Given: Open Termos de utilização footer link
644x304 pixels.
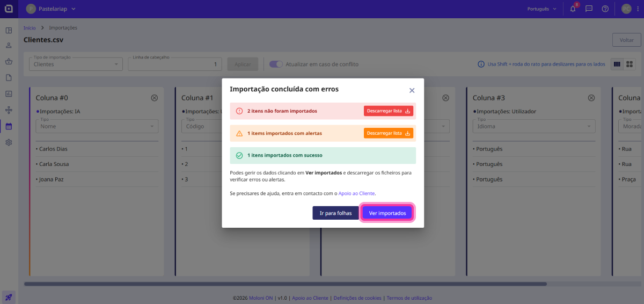Looking at the screenshot, I should (409, 298).
